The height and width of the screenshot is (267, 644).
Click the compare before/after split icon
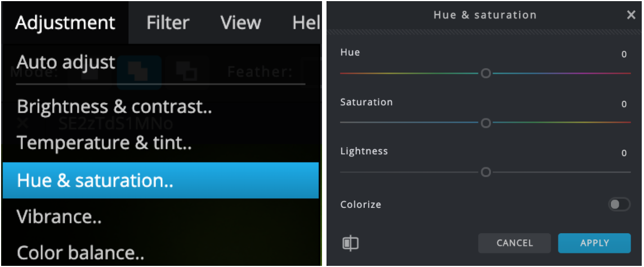pyautogui.click(x=350, y=243)
